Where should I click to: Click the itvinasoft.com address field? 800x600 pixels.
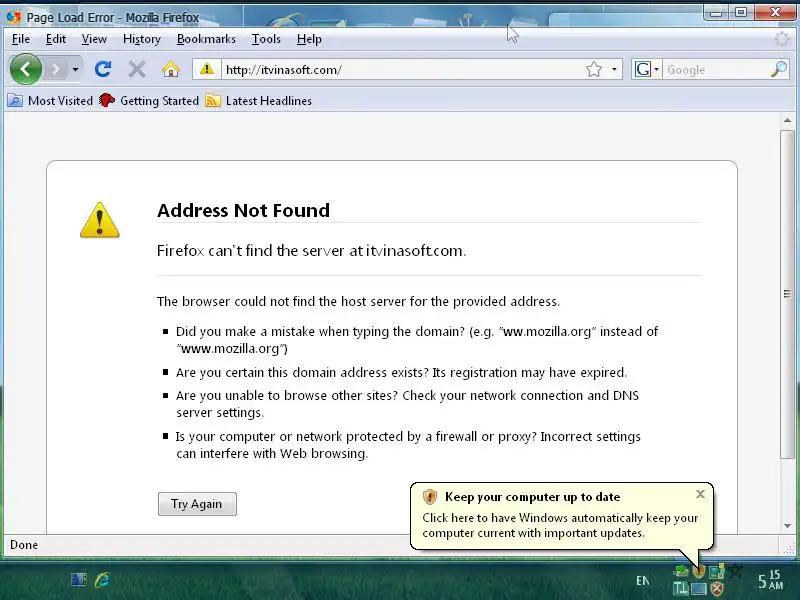tap(401, 69)
